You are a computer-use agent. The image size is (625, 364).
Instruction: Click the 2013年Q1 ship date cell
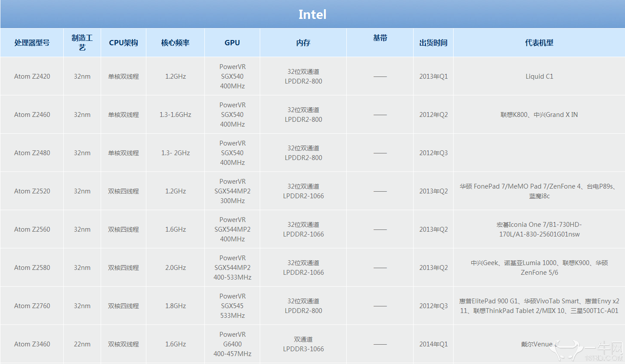click(x=433, y=76)
